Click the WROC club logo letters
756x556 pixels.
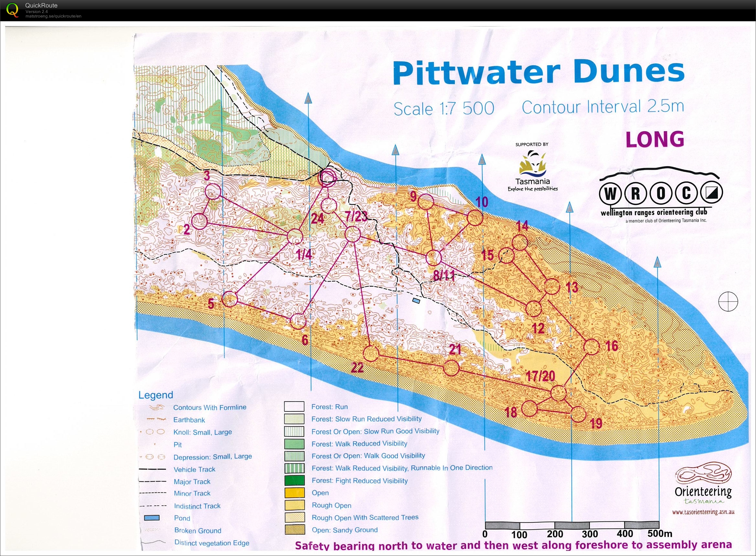pyautogui.click(x=661, y=193)
